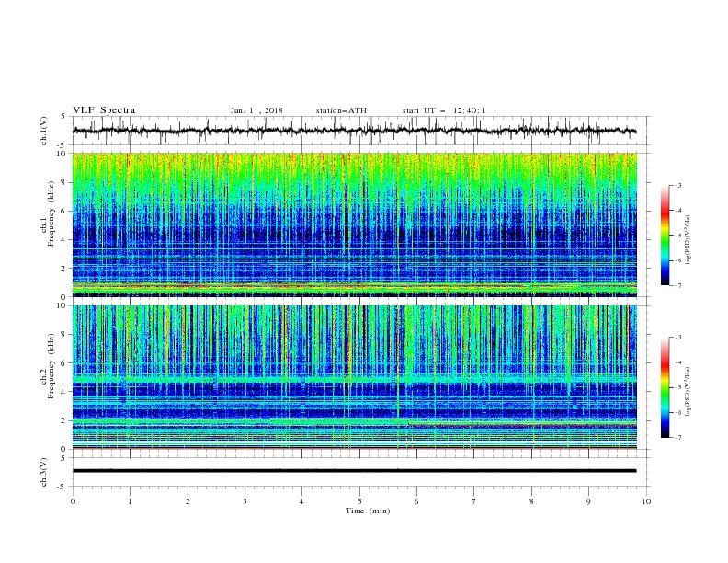Click the "-3" label on ch.1 colorbar
This screenshot has width=728, height=563.
(x=677, y=185)
